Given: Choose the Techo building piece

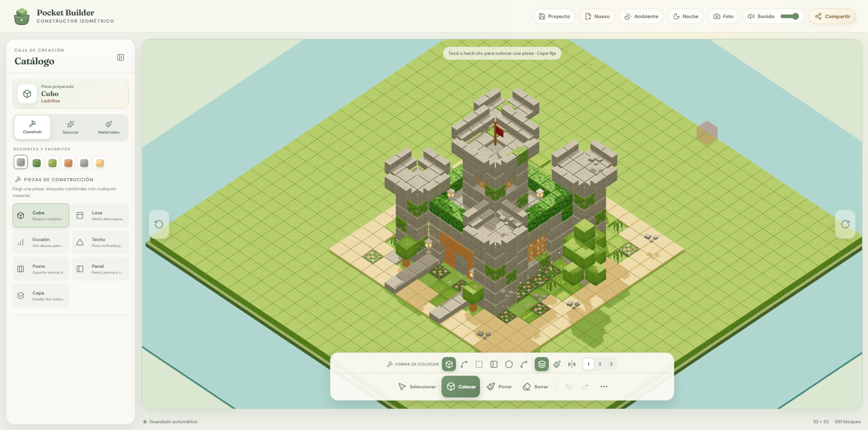Looking at the screenshot, I should (x=100, y=242).
